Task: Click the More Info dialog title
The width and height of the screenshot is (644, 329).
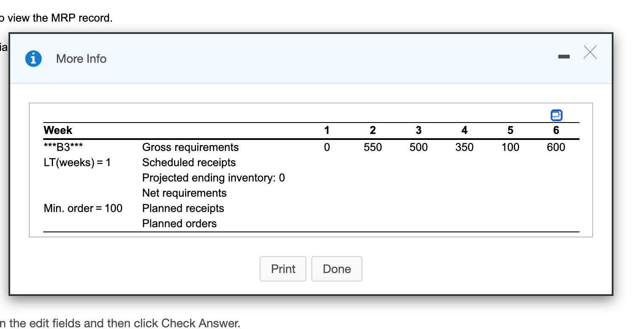Action: pos(81,59)
